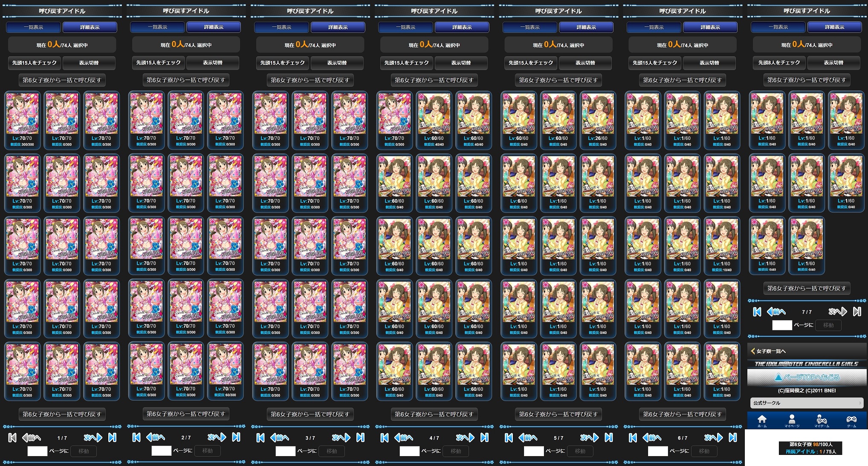The height and width of the screenshot is (466, 868).
Task: Click previous page arrow beside 3/7
Action: 279,437
